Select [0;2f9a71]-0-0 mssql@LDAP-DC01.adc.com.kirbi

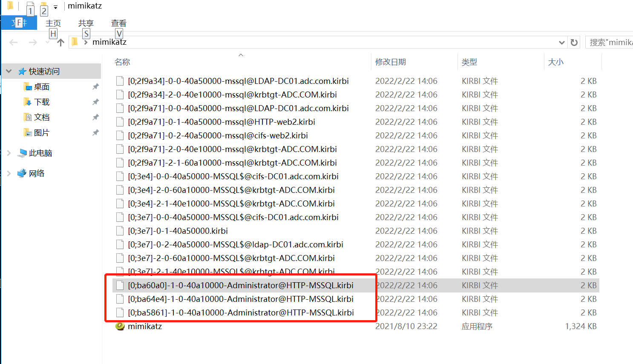point(238,108)
